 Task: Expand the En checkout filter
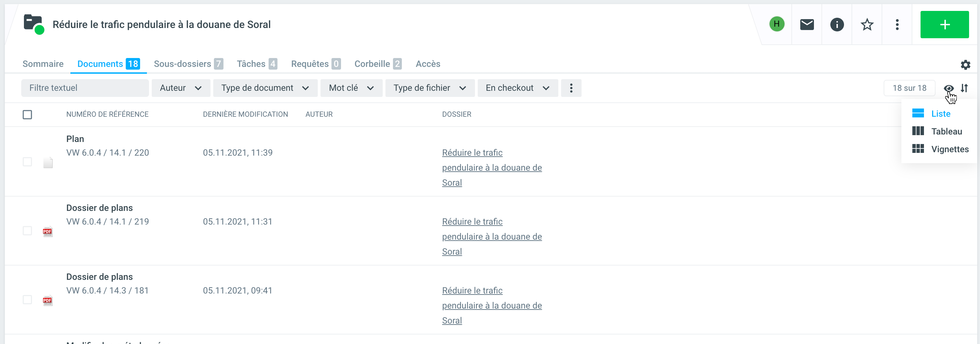point(517,88)
